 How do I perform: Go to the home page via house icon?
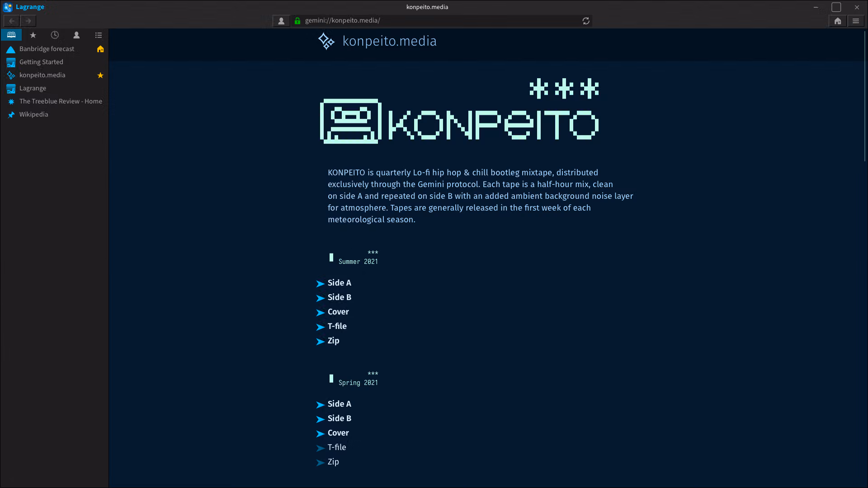coord(838,21)
